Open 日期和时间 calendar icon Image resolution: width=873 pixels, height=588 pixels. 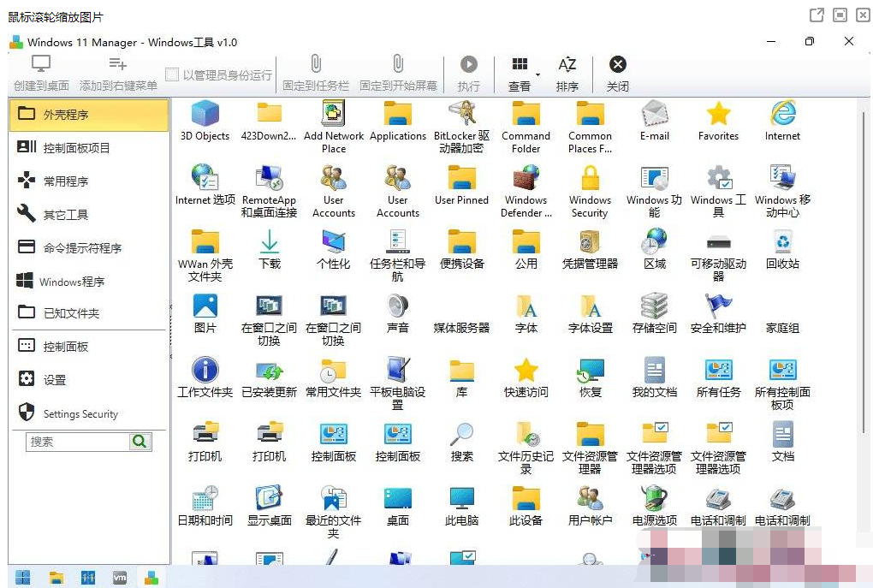click(205, 505)
